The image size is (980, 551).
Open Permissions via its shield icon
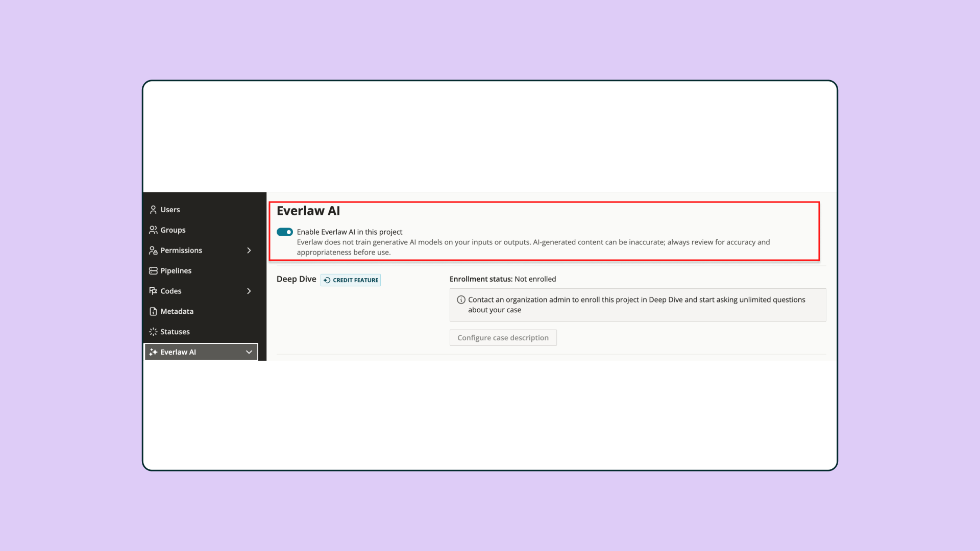153,250
